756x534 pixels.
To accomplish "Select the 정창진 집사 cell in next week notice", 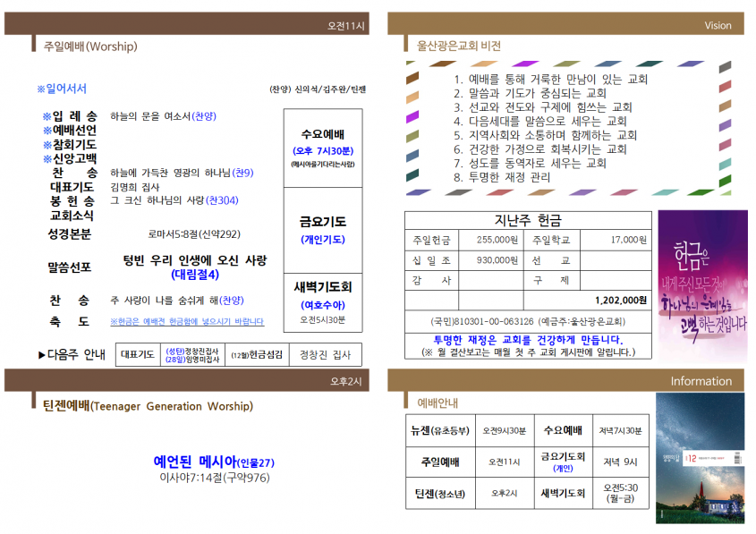I will click(x=326, y=355).
